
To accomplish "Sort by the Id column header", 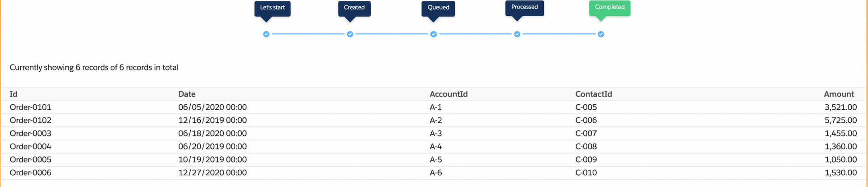I will tap(14, 94).
